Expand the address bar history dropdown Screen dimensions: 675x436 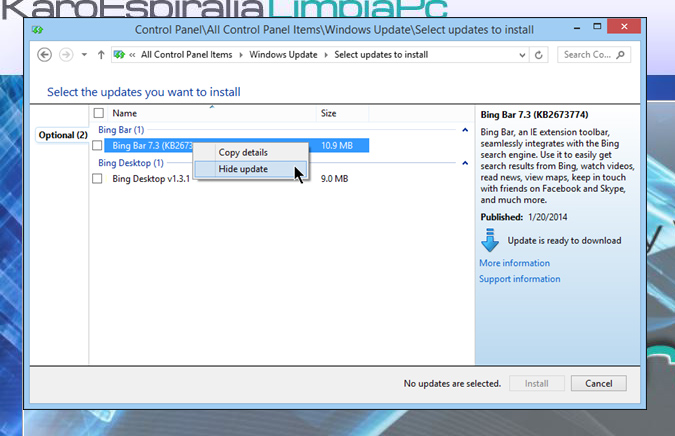522,55
